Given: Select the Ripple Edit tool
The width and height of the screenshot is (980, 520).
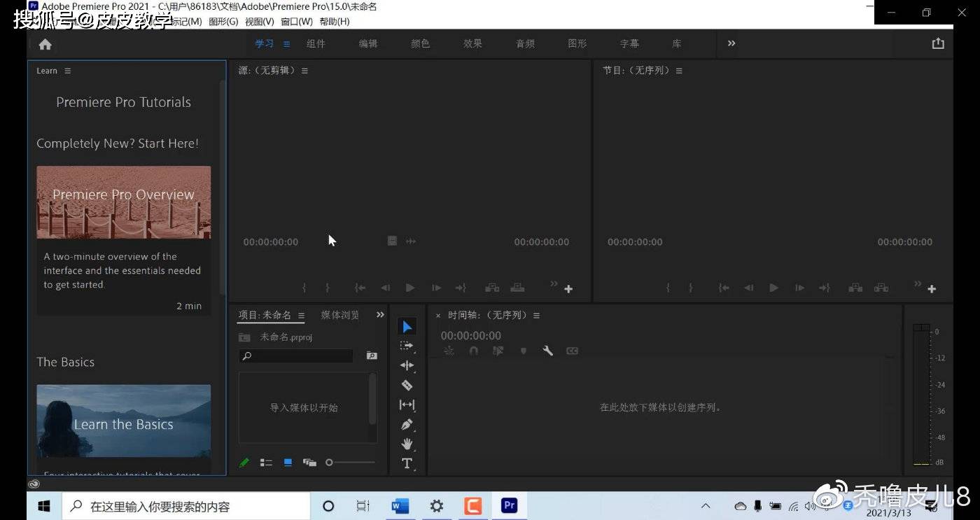Looking at the screenshot, I should pos(407,365).
